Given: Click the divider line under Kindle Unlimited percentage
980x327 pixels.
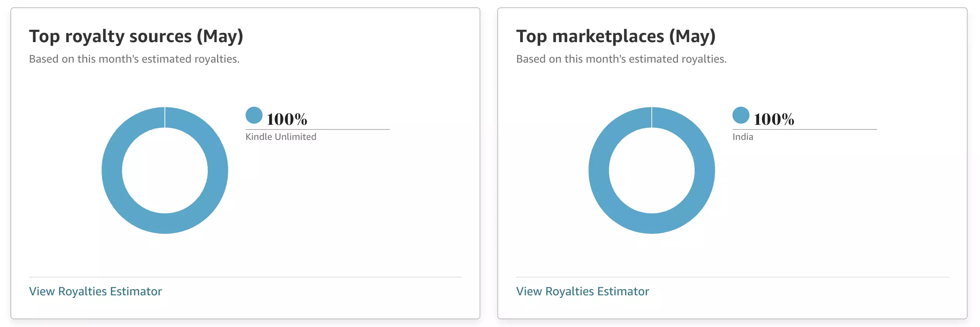Looking at the screenshot, I should (318, 129).
